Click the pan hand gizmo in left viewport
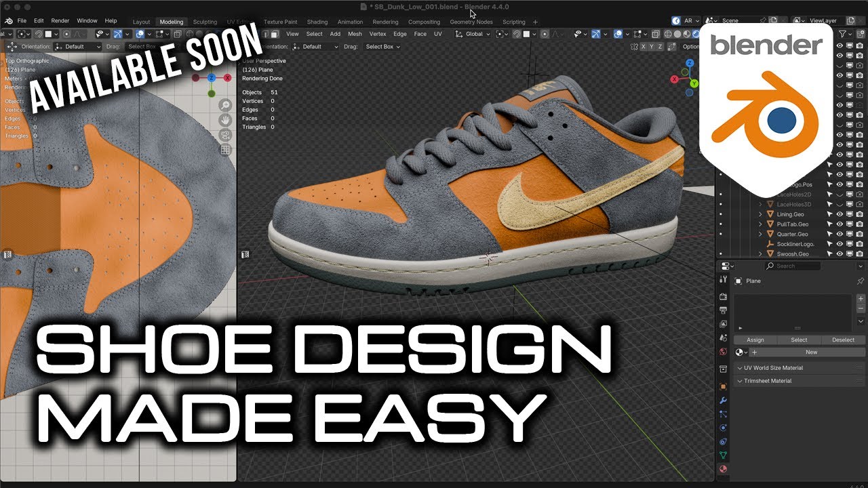868x488 pixels. (x=225, y=120)
